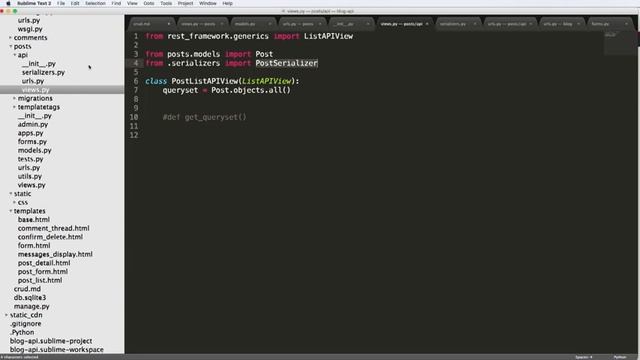Open the Window menu
This screenshot has width=640, height=360.
[208, 3]
